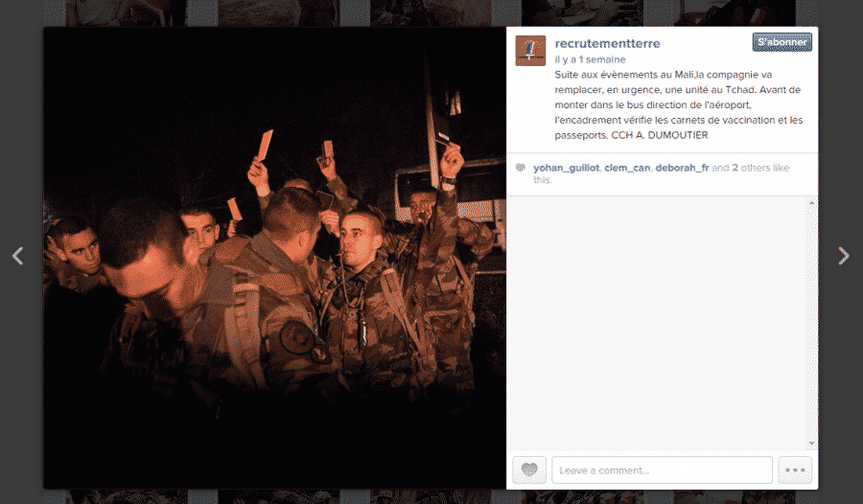Go to next photo arrow
863x504 pixels.
pos(844,256)
